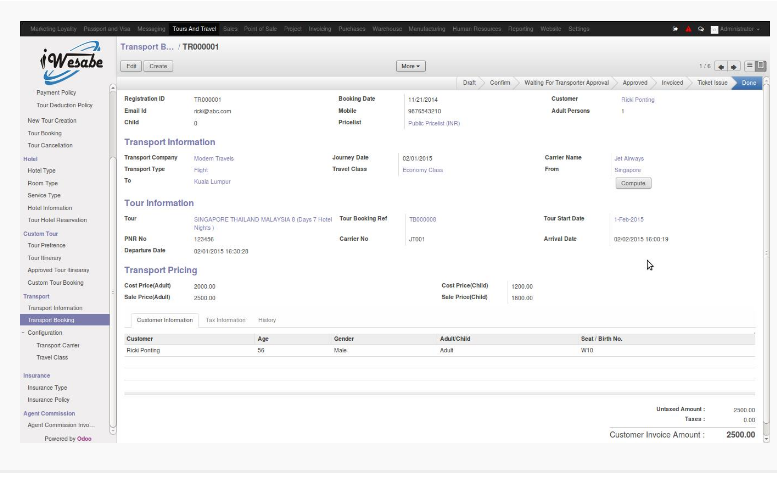This screenshot has width=777, height=489.
Task: Open the More actions dropdown
Action: pos(410,66)
